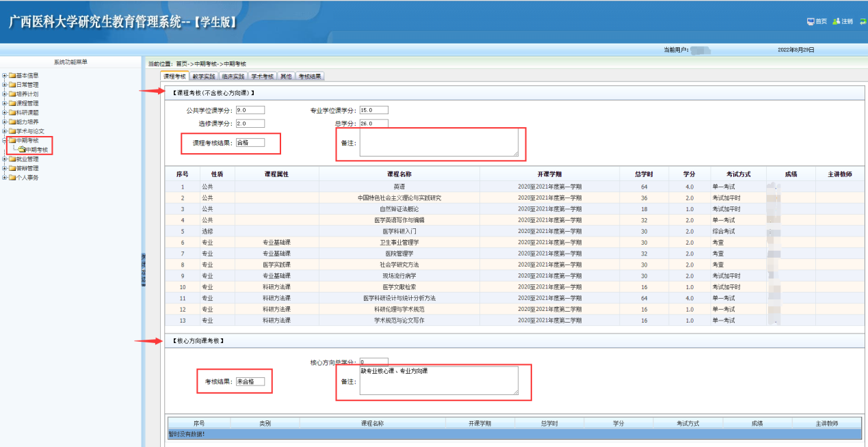
Task: Click the 课程管理 folder icon
Action: pos(12,103)
